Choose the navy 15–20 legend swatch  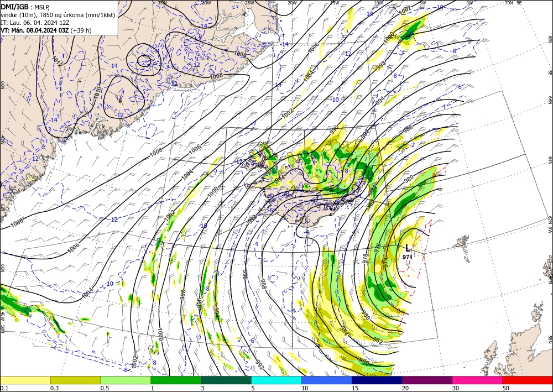[x=377, y=380]
